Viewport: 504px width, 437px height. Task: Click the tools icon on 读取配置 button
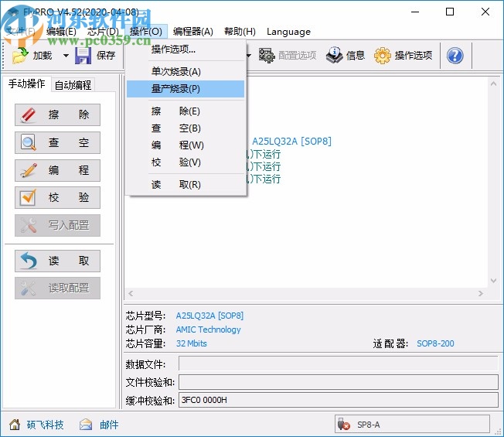(29, 288)
